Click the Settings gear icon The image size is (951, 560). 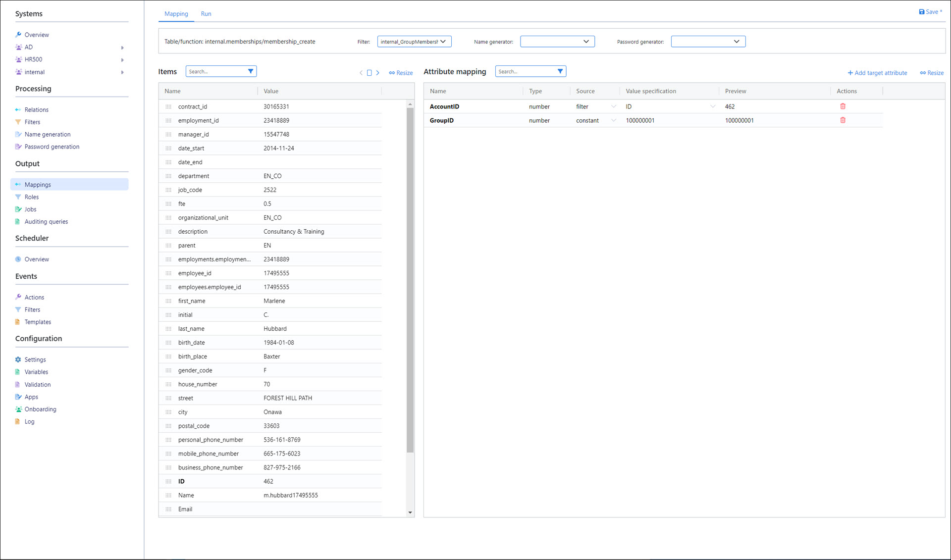[18, 359]
